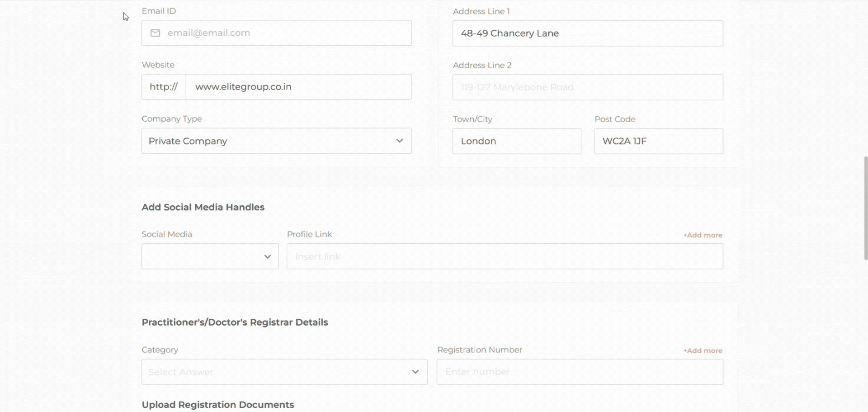868x412 pixels.
Task: Click the Profile Link insert field
Action: pos(504,256)
